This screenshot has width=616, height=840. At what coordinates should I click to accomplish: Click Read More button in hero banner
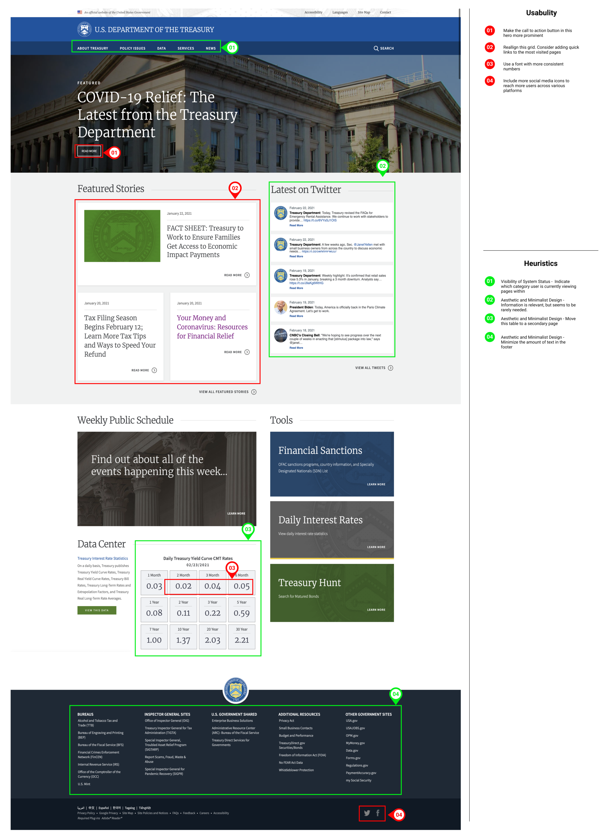click(89, 151)
